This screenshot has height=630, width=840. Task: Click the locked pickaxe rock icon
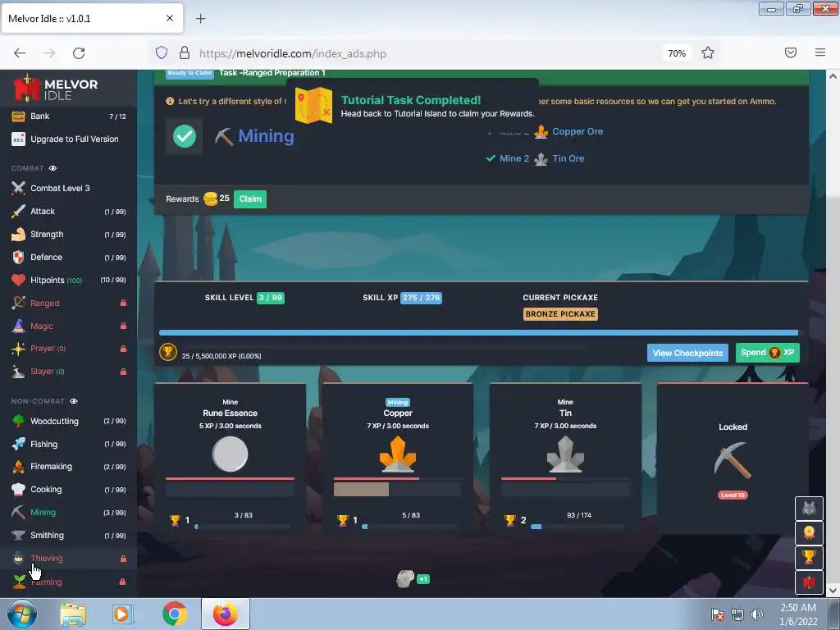733,459
